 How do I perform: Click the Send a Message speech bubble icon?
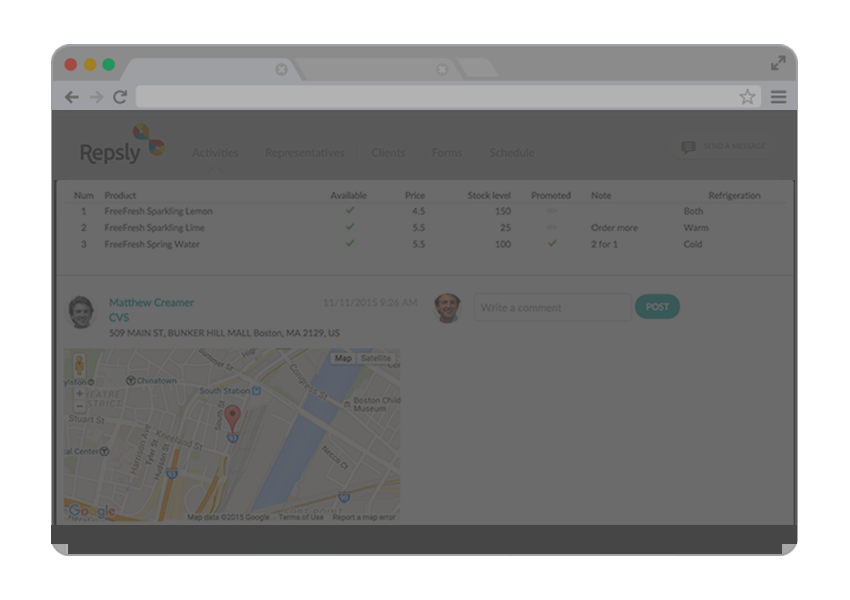click(690, 146)
